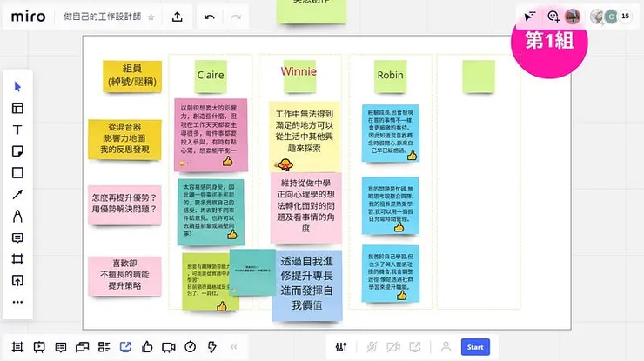Image resolution: width=644 pixels, height=361 pixels.
Task: Open reactions emoji button
Action: coord(553,16)
